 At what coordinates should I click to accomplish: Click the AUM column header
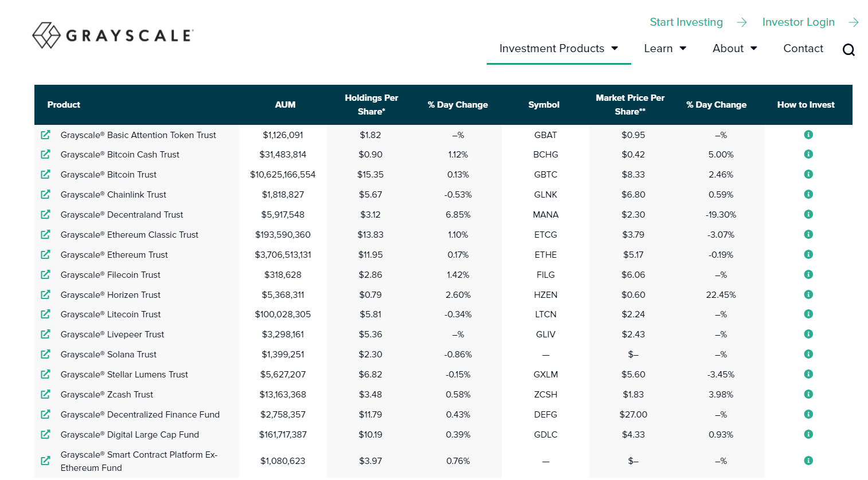pos(285,105)
